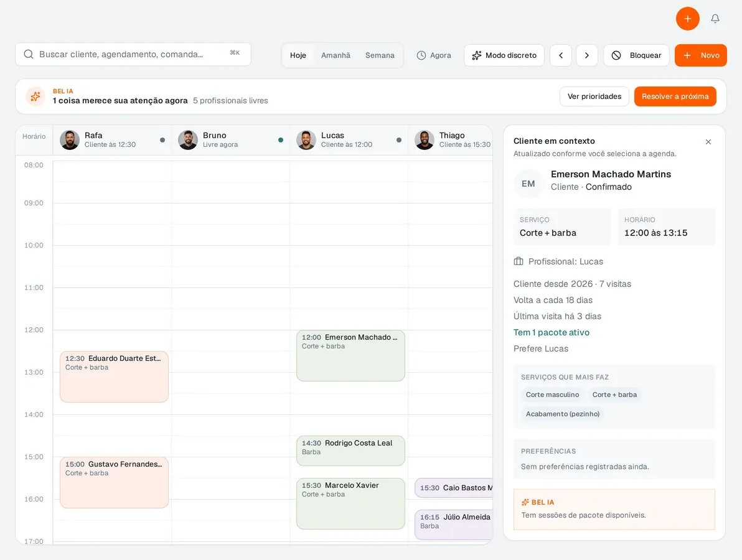Go to next day chevron
742x560 pixels.
[x=587, y=55]
